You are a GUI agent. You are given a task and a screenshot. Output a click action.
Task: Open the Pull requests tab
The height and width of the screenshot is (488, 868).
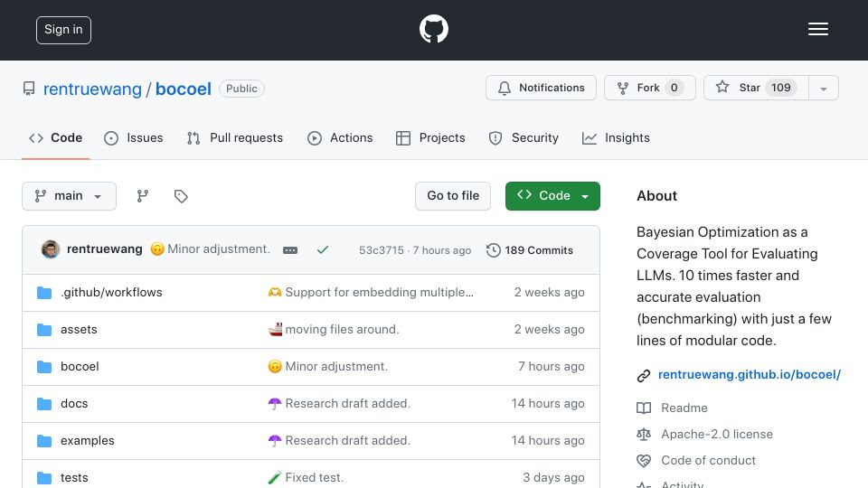click(235, 137)
